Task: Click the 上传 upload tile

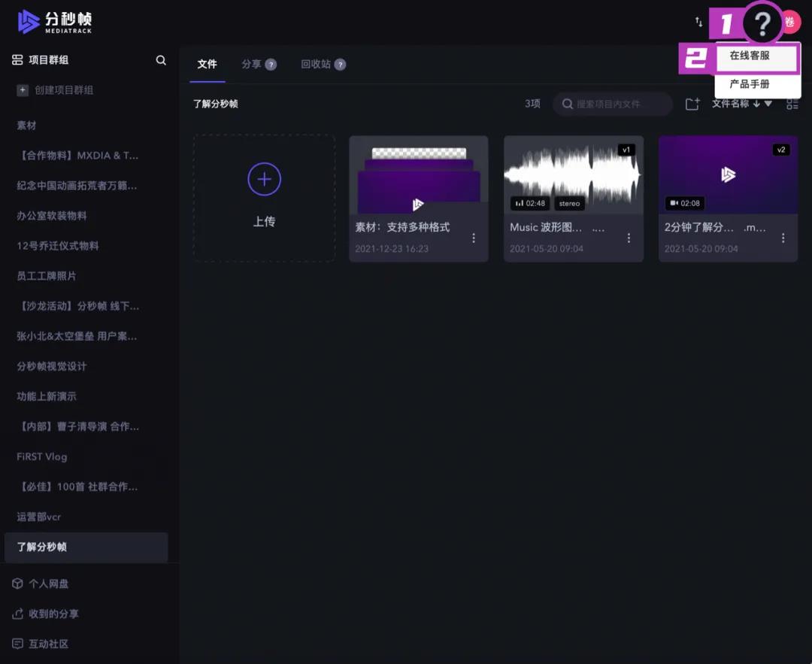Action: 264,198
